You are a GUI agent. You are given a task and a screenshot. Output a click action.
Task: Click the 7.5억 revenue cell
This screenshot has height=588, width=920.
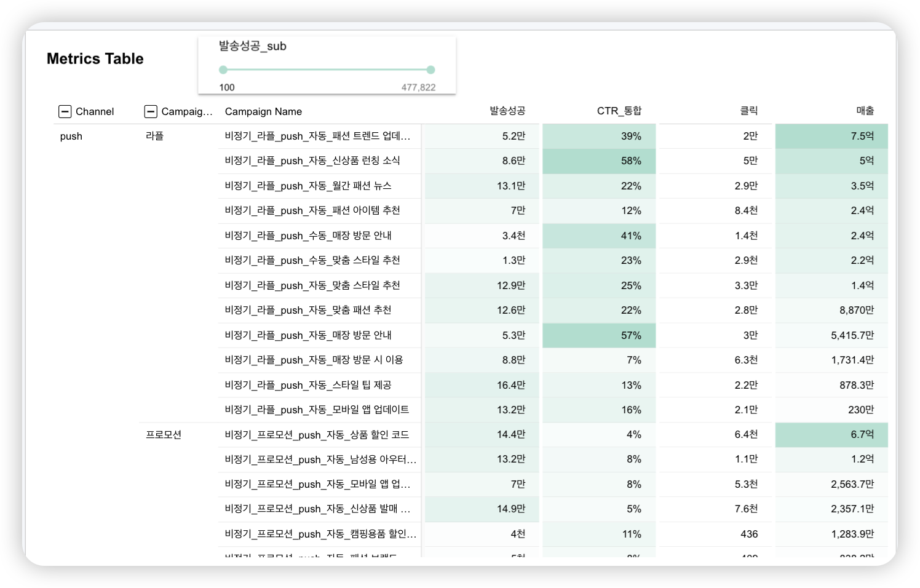point(831,137)
